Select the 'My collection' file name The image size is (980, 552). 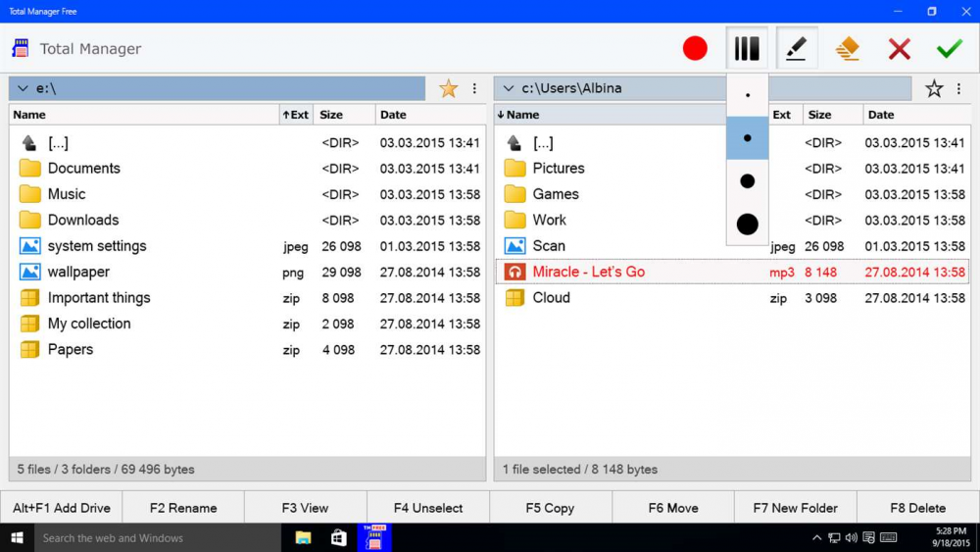pyautogui.click(x=89, y=324)
